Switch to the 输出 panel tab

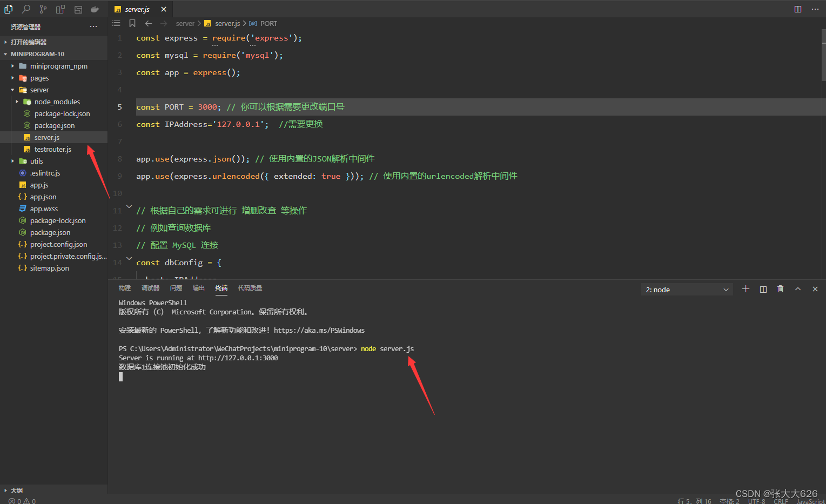point(198,288)
